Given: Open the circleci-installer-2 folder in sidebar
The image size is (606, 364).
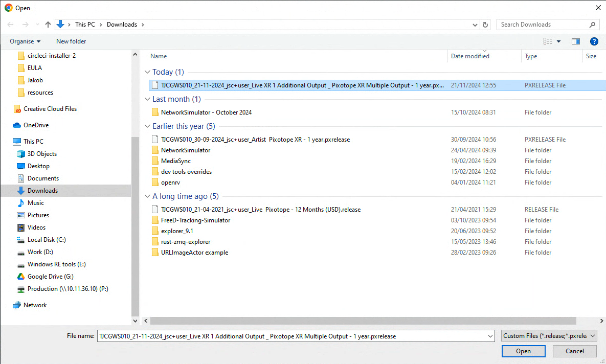Looking at the screenshot, I should point(52,56).
